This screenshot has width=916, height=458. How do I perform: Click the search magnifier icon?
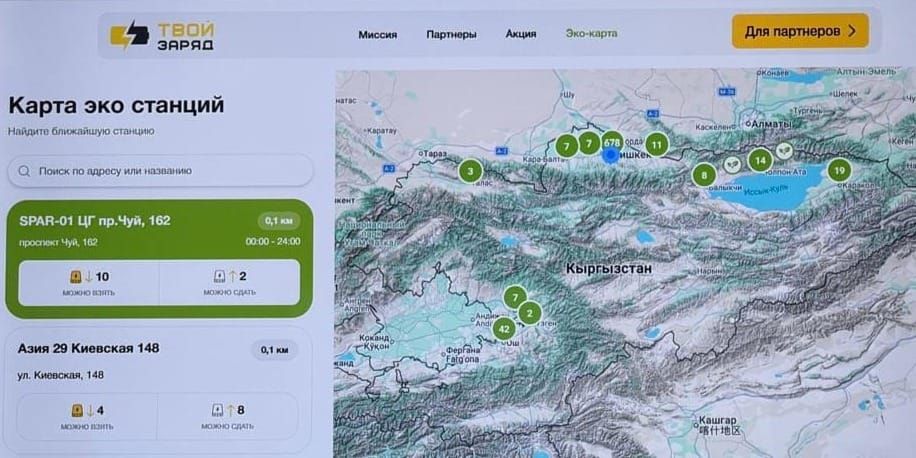[25, 171]
